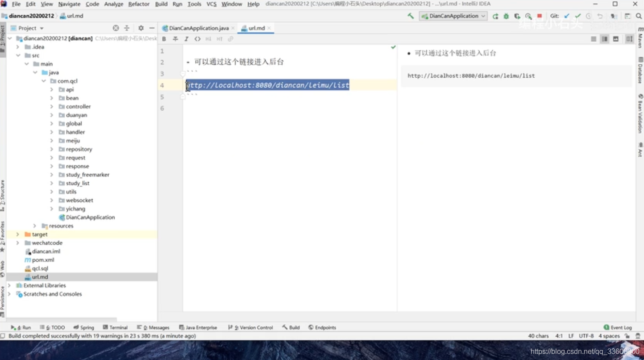Click the Git Rollback undo icon
The height and width of the screenshot is (360, 644).
click(x=600, y=16)
